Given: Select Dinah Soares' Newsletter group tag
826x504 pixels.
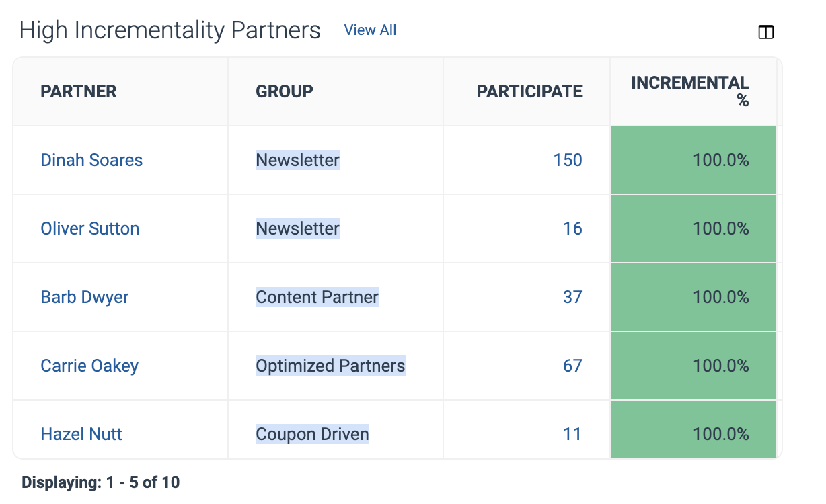Looking at the screenshot, I should coord(297,160).
